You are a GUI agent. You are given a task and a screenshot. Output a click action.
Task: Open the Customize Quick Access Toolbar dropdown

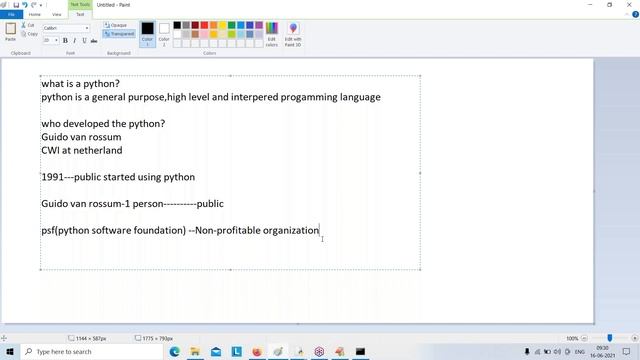tap(41, 5)
